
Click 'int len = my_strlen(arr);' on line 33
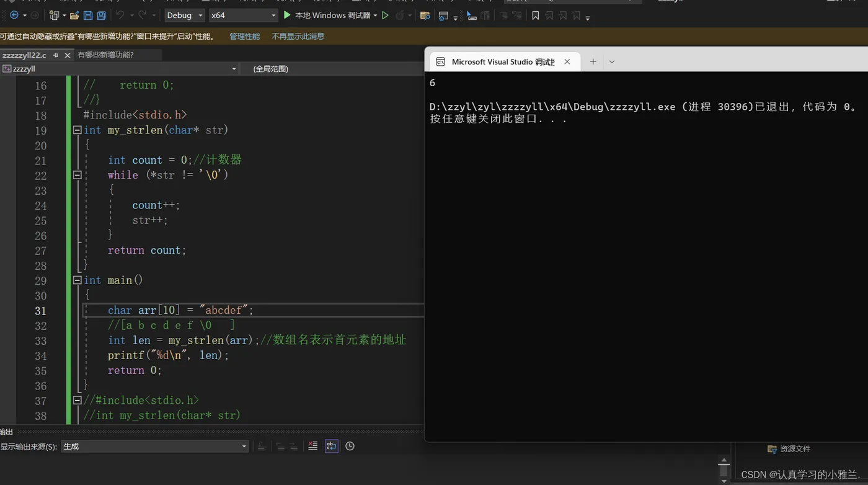pos(184,340)
